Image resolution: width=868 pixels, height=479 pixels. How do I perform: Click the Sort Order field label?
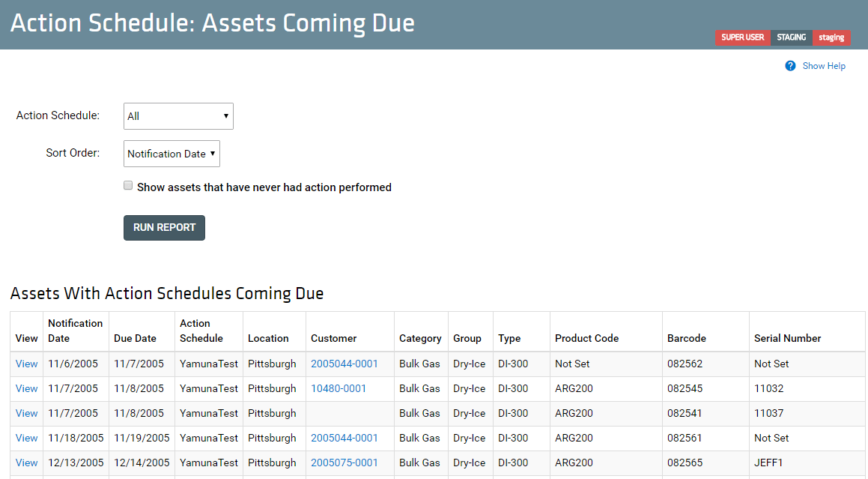click(x=73, y=152)
